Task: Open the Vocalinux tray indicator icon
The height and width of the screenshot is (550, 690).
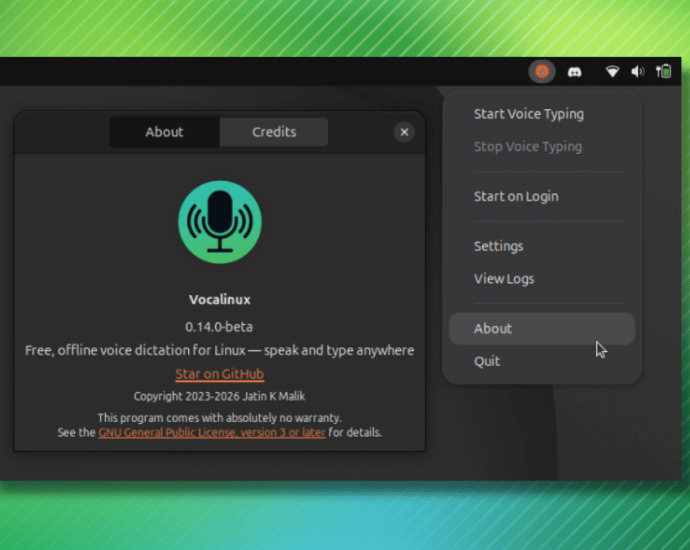Action: [x=542, y=71]
